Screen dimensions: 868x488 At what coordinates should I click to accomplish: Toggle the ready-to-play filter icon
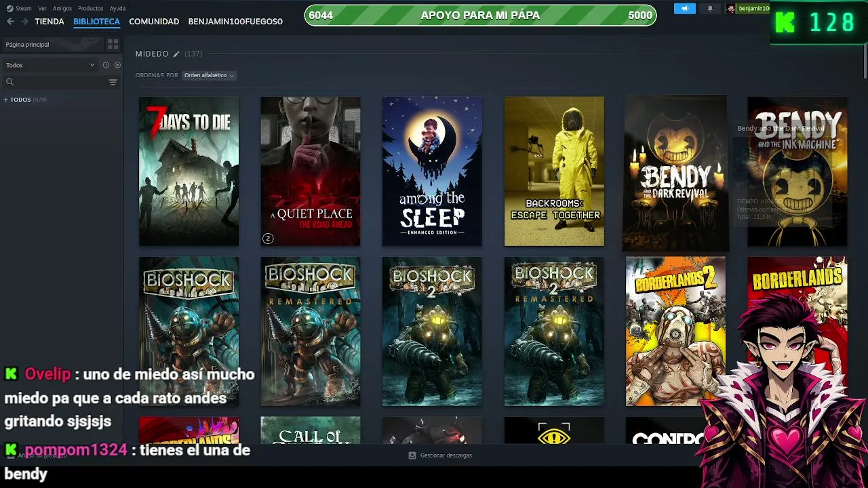tap(117, 65)
